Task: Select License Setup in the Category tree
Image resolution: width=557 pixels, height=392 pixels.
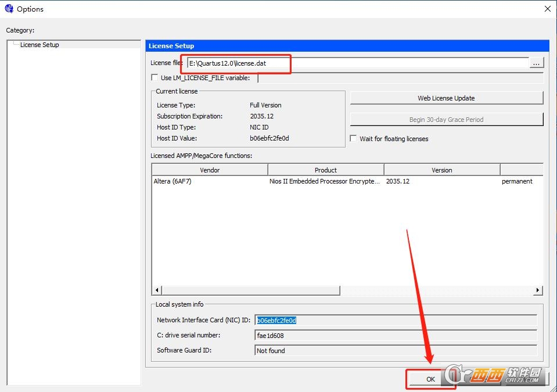Action: (x=39, y=45)
